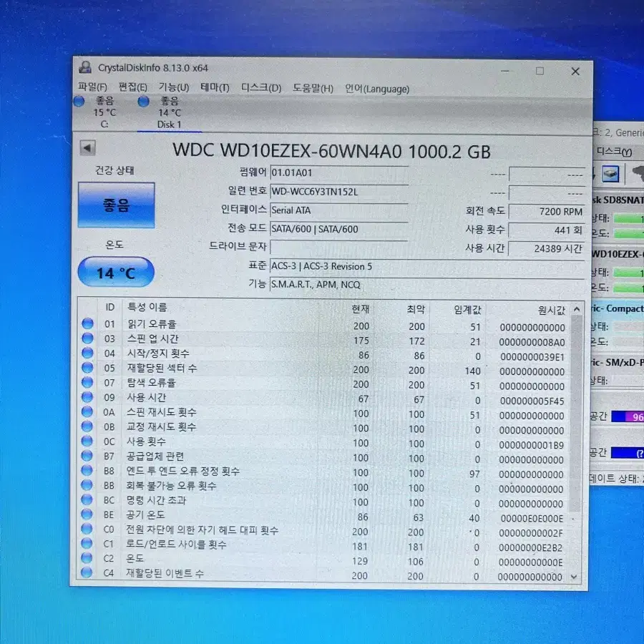Click the CrystalDiskInfo app icon in title bar
Screen dimensions: 644x644
(85, 67)
